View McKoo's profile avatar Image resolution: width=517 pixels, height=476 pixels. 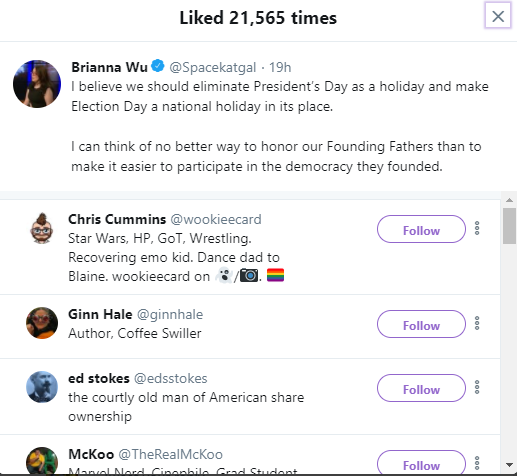tap(42, 461)
